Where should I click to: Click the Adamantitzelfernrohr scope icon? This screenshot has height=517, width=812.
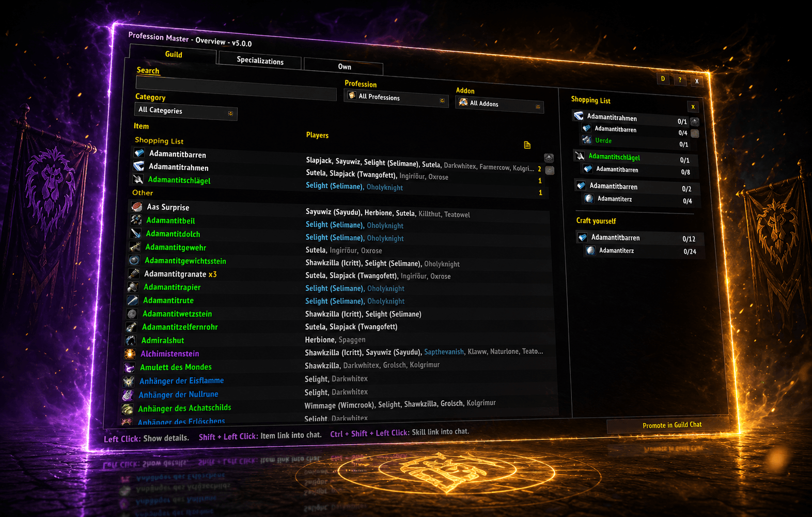(132, 327)
